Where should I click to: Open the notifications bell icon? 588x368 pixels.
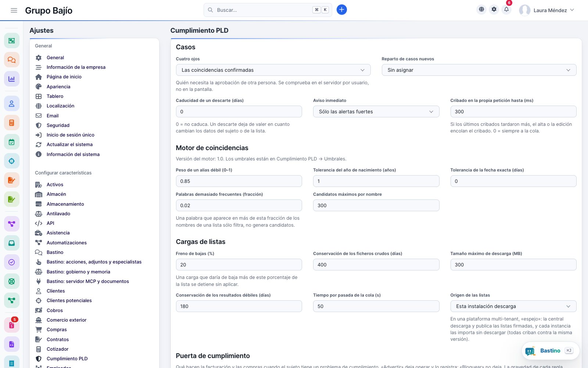pyautogui.click(x=506, y=10)
